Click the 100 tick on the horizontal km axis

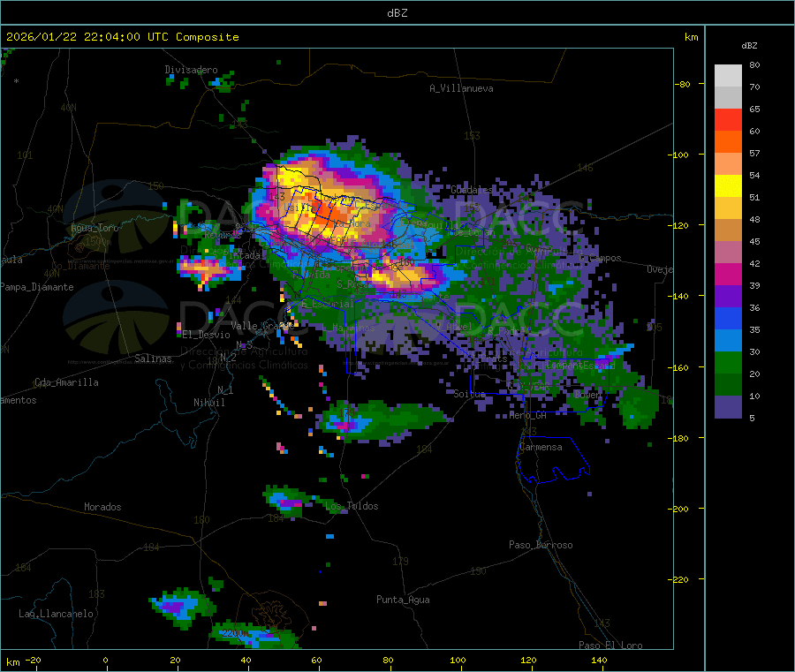click(458, 660)
